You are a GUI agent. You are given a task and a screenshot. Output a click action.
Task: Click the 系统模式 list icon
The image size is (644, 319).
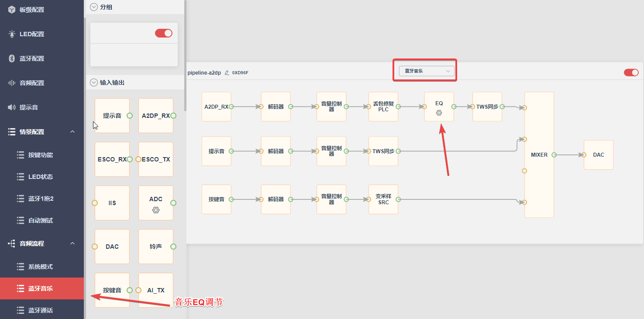coord(21,267)
